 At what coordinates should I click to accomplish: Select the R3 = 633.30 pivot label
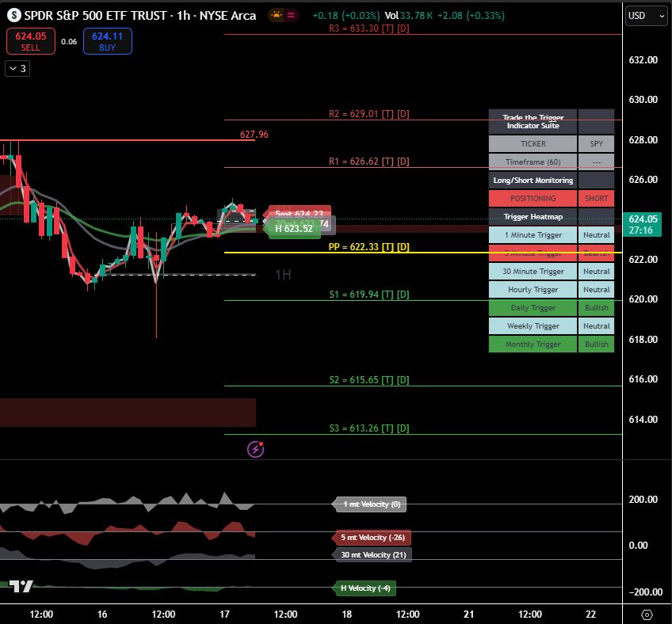369,29
